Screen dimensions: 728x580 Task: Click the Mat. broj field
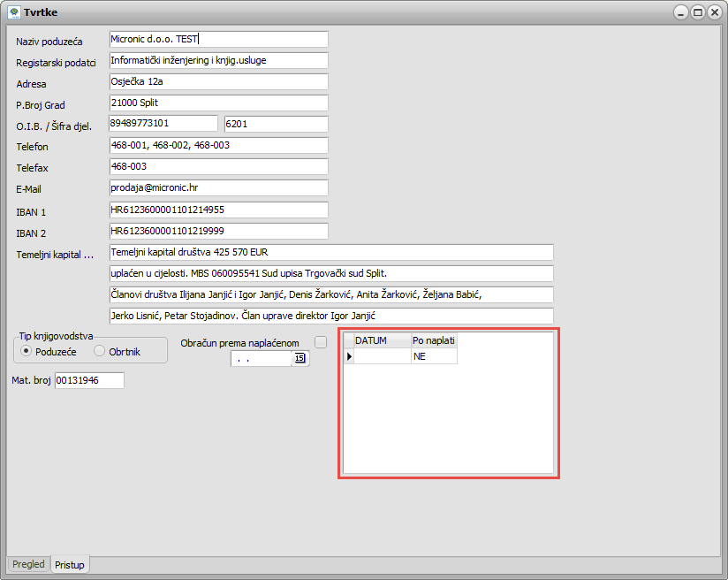pyautogui.click(x=89, y=380)
